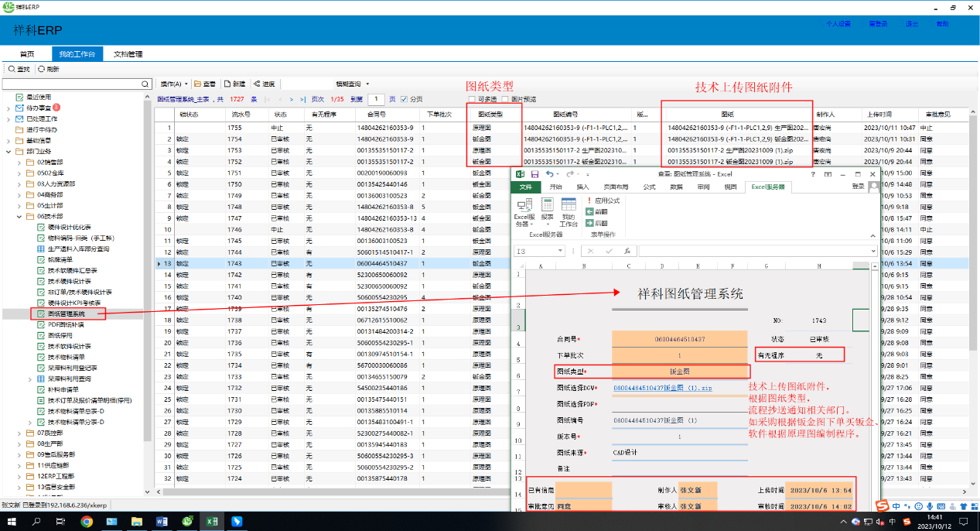Switch to the 文档管理 tab
This screenshot has height=531, width=980.
click(x=128, y=54)
